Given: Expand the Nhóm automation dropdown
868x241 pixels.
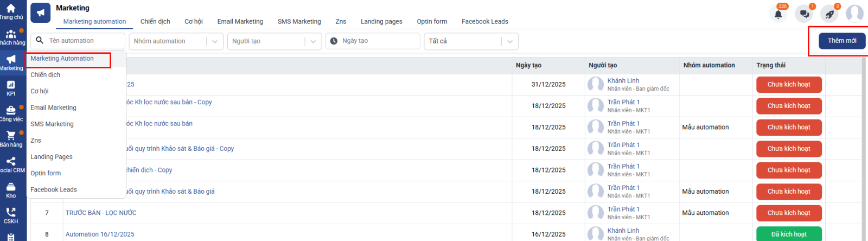Looking at the screenshot, I should [x=215, y=41].
